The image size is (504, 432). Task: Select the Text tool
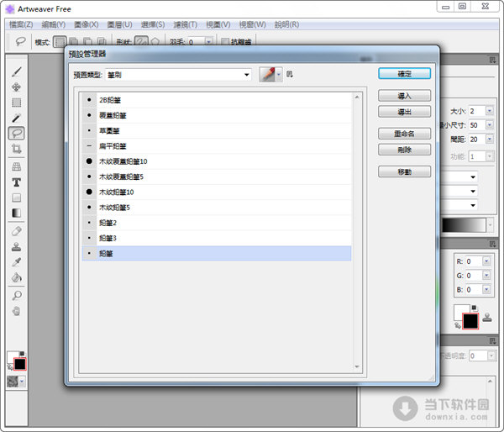tap(17, 182)
